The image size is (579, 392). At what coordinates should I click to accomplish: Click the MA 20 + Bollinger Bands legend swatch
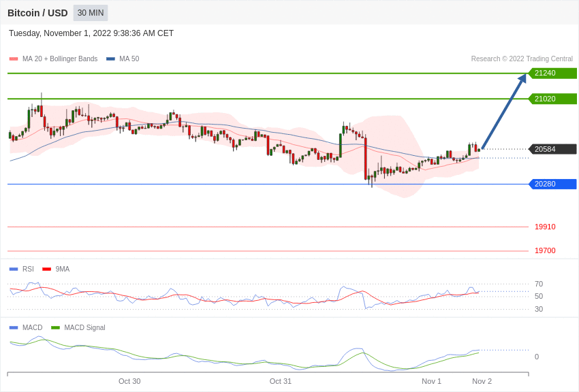click(14, 59)
